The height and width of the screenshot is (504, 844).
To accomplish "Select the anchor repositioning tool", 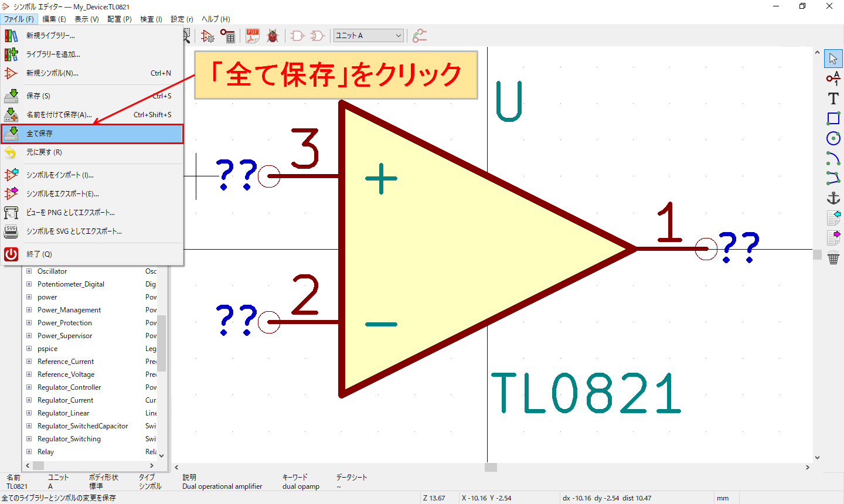I will click(x=833, y=198).
